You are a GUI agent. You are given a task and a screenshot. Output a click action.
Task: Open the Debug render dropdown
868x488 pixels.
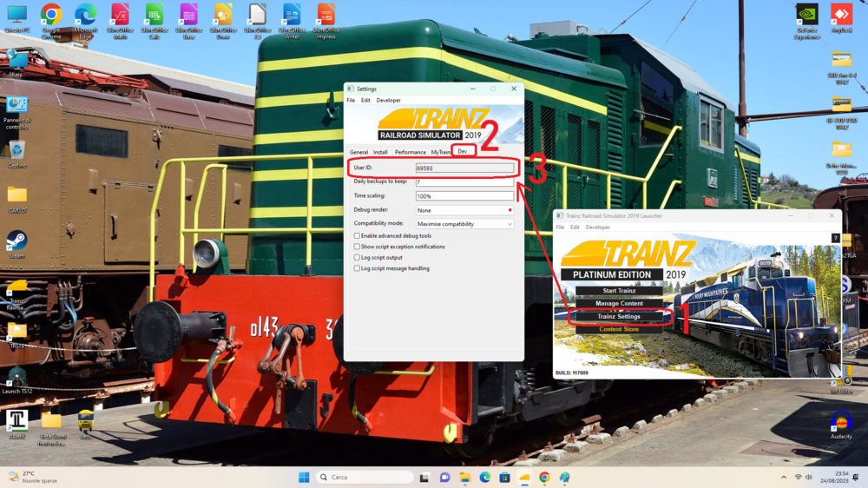pos(464,210)
